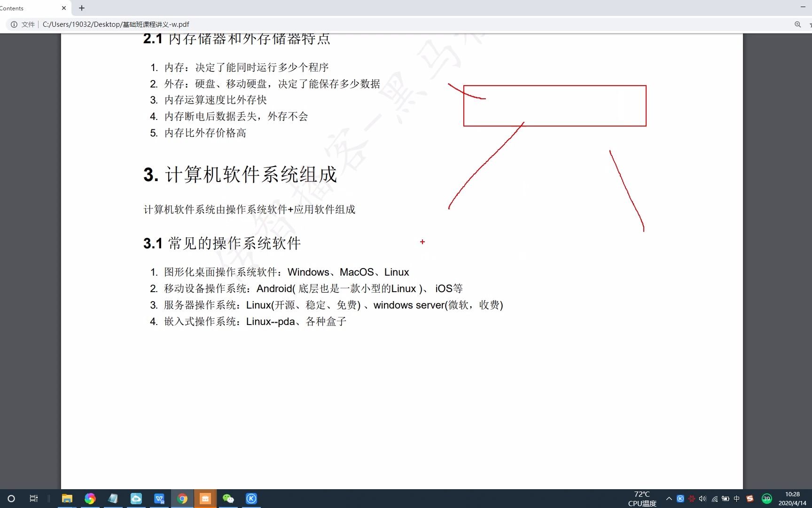Open the Sogou tray icon
The height and width of the screenshot is (508, 812).
point(750,499)
